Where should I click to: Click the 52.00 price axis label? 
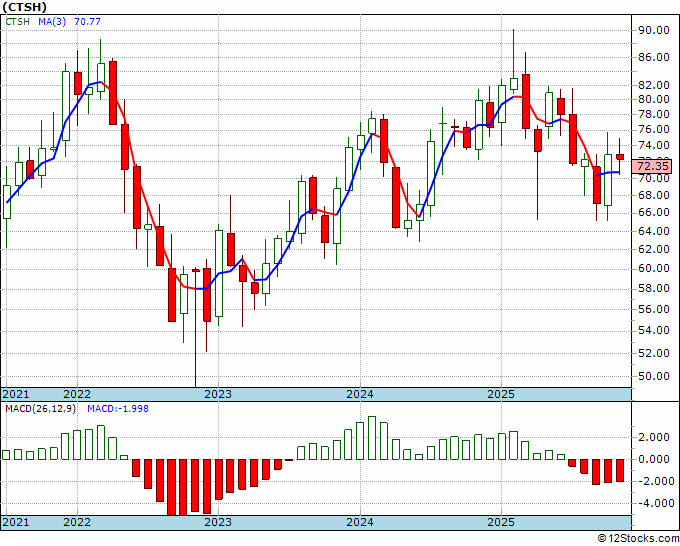click(654, 353)
